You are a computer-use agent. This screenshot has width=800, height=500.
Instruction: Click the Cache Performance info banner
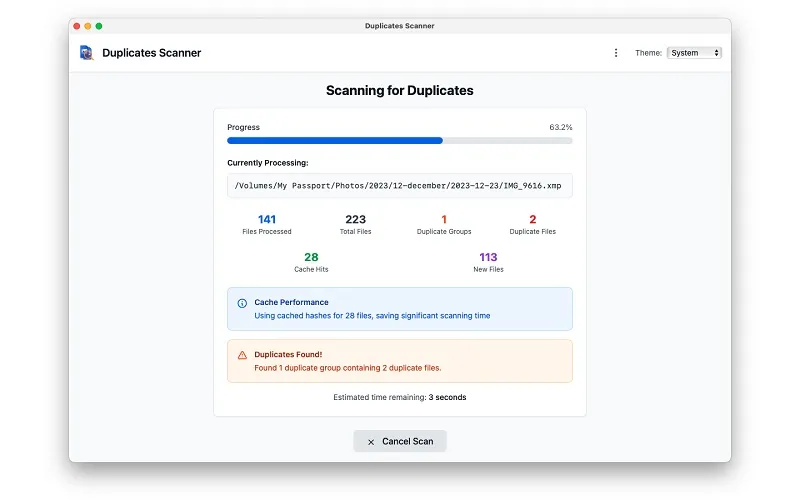coord(399,309)
